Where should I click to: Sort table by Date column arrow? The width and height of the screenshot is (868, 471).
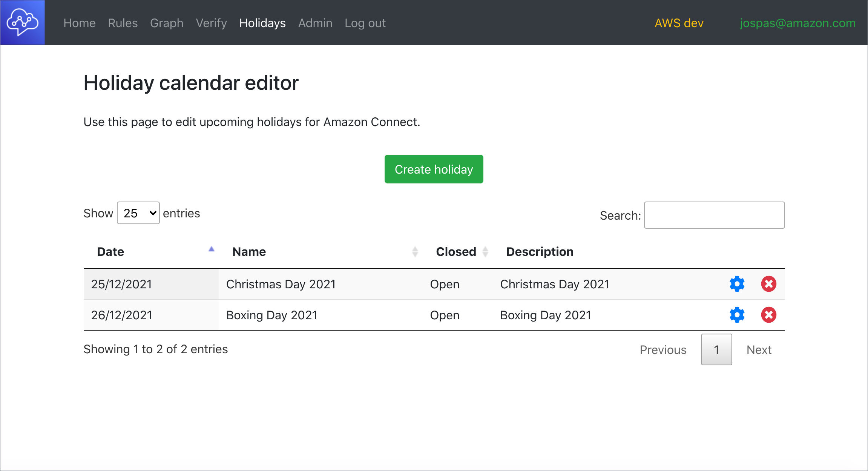point(211,249)
